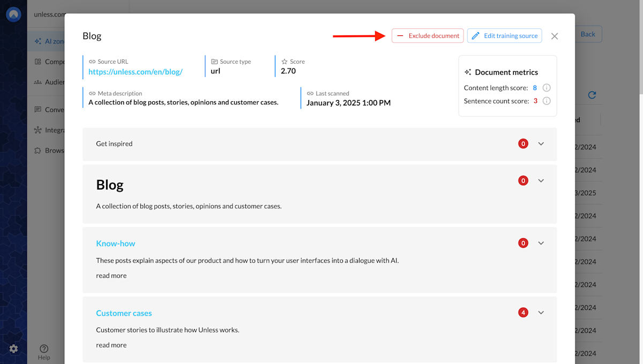Expand the Customer cases section
The width and height of the screenshot is (643, 364).
tap(541, 312)
